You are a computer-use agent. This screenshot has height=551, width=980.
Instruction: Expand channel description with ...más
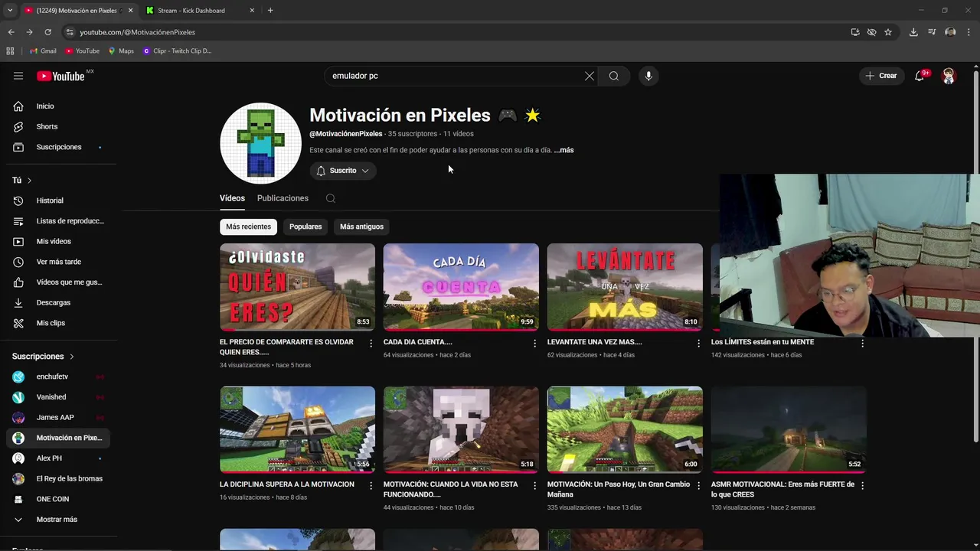pos(564,150)
